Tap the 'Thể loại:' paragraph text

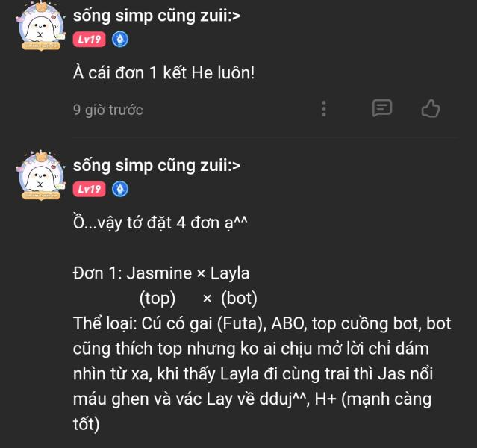[262, 374]
